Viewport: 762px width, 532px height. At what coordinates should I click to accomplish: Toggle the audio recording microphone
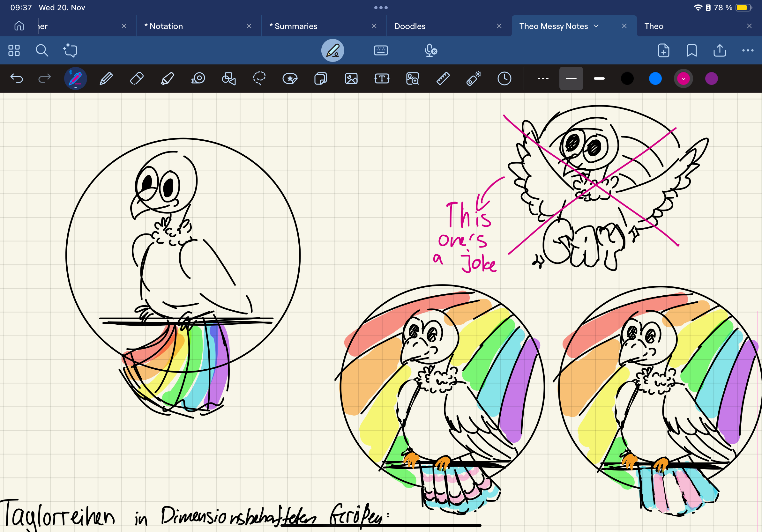pyautogui.click(x=430, y=51)
